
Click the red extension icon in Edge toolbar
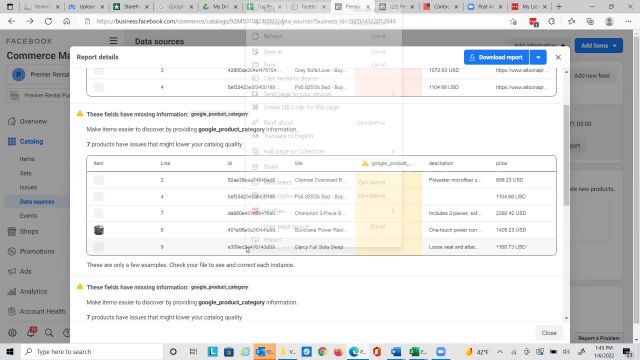pyautogui.click(x=533, y=22)
